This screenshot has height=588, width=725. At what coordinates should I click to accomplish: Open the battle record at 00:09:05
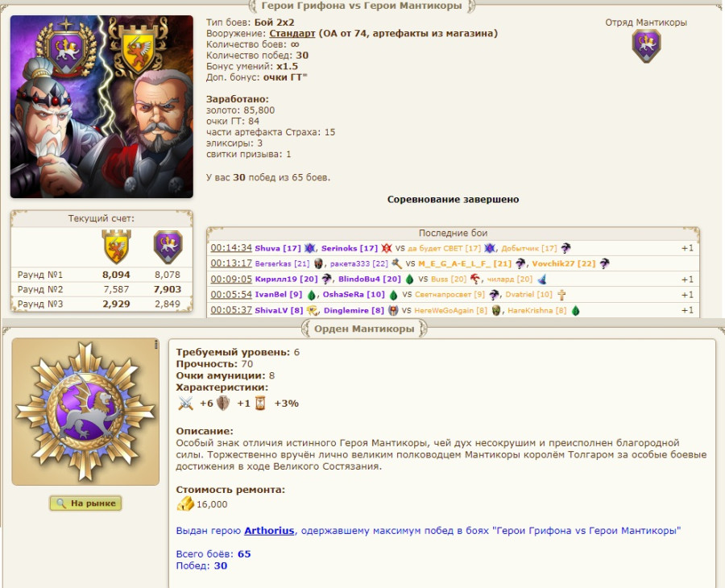[231, 280]
